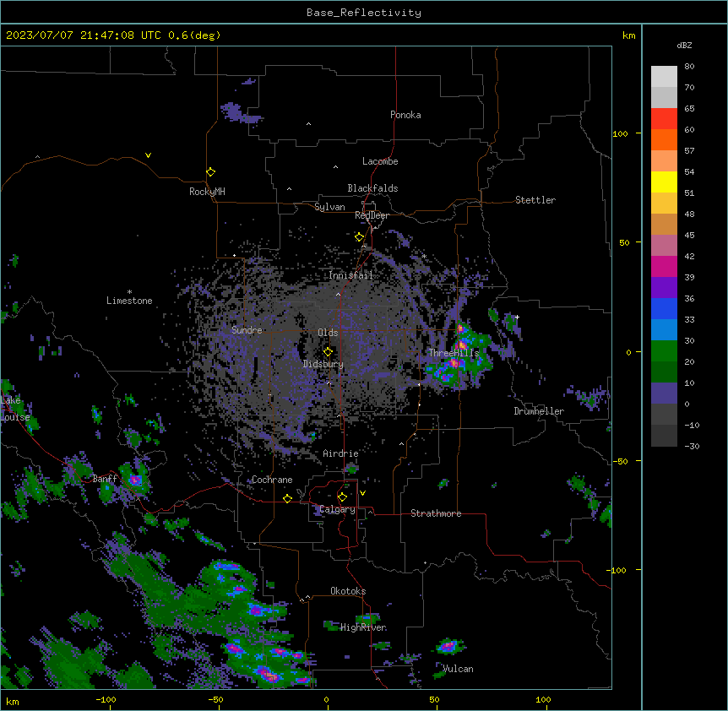Click the ThreeHills label
Image resolution: width=728 pixels, height=711 pixels.
454,353
